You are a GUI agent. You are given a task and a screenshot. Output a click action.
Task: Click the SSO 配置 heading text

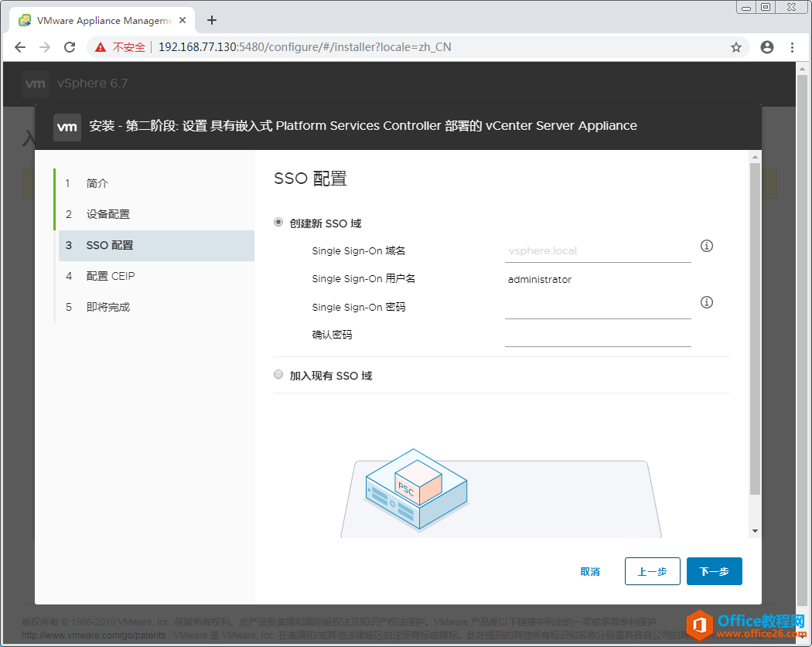click(310, 179)
